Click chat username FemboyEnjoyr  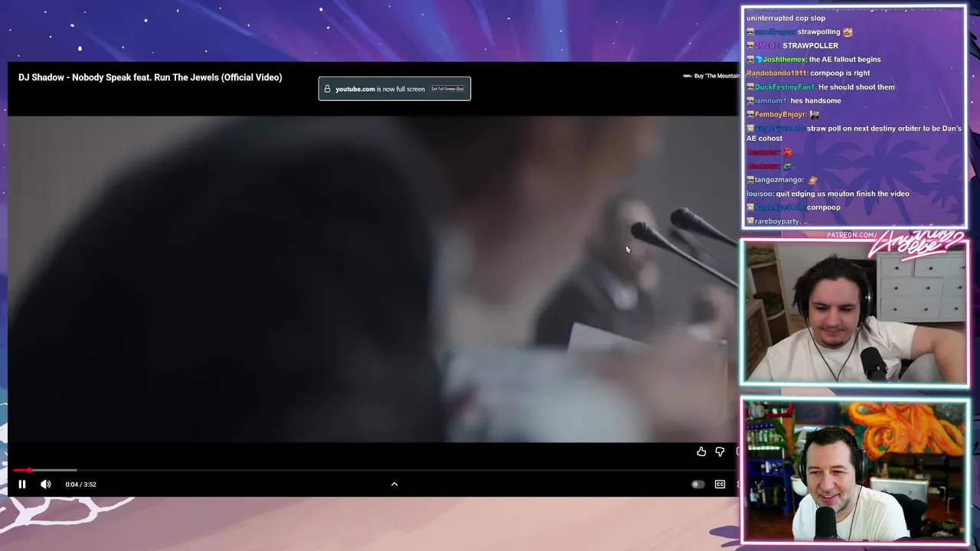[780, 115]
